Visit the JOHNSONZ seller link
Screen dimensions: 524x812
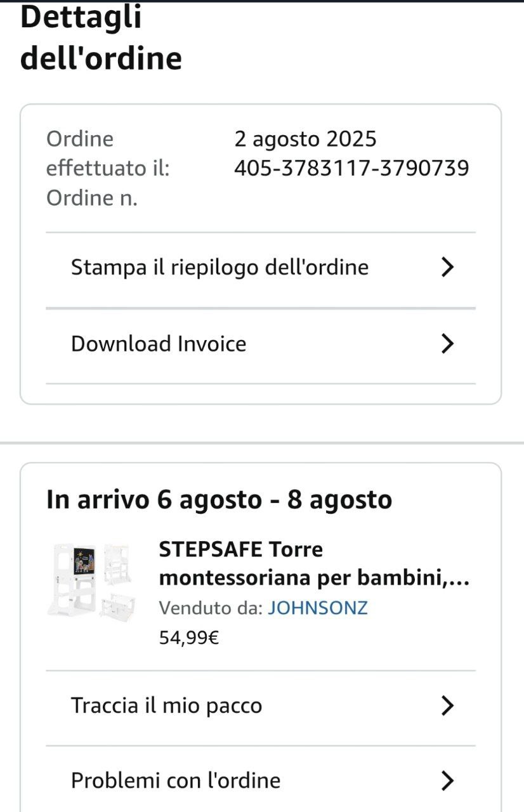point(317,608)
